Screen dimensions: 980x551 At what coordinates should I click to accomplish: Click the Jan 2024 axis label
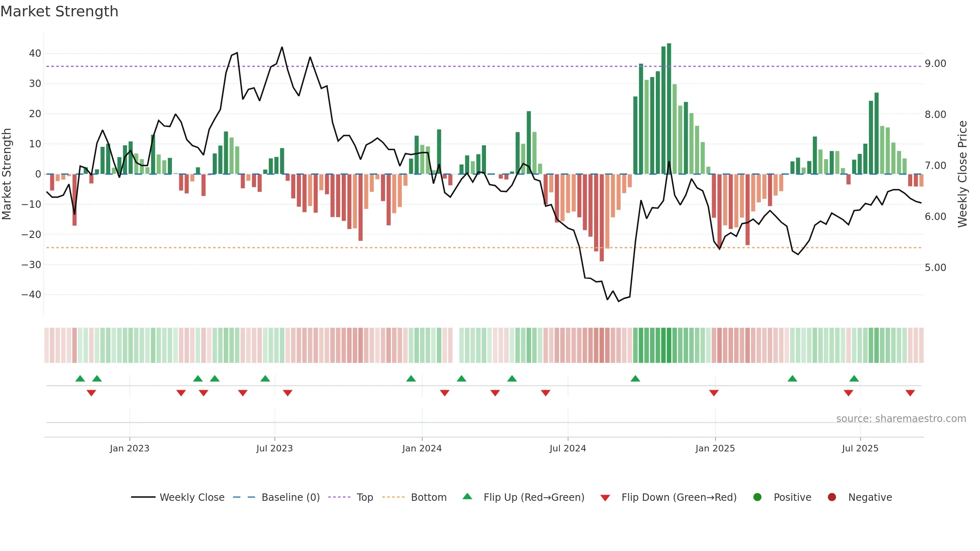tap(422, 448)
